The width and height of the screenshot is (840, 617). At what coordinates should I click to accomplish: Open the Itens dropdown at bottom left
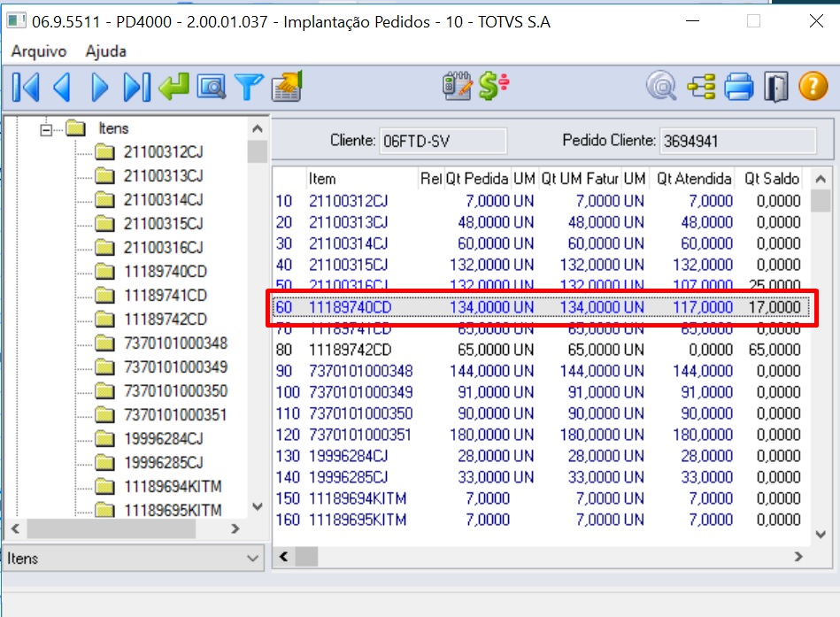[x=252, y=559]
